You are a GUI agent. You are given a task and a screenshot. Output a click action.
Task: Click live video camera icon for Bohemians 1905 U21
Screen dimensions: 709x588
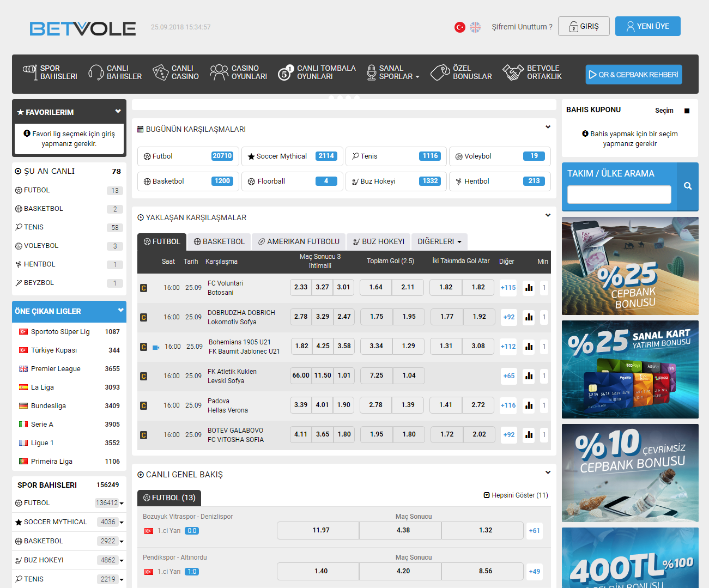click(x=156, y=347)
